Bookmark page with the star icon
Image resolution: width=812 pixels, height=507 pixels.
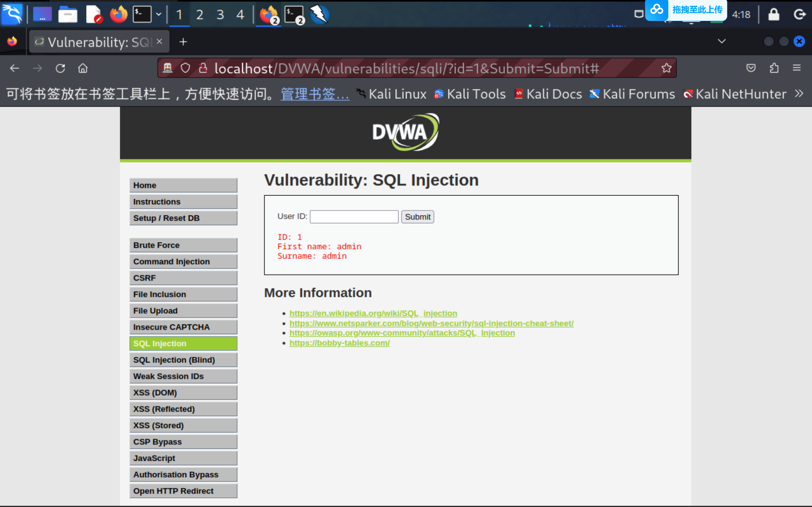[666, 68]
